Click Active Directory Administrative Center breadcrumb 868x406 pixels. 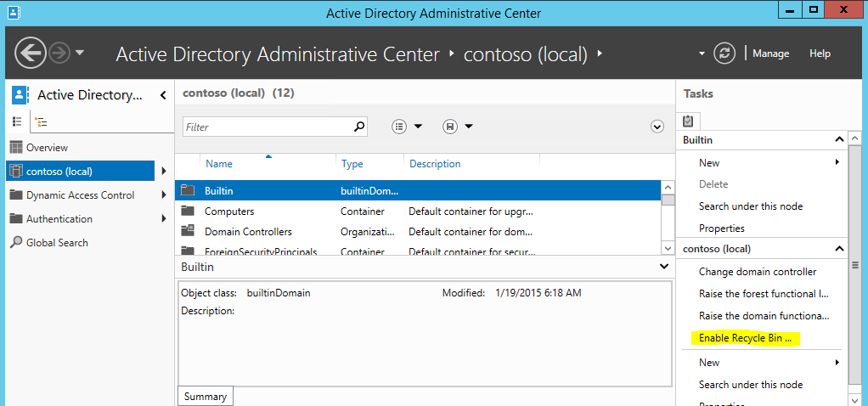[x=278, y=54]
